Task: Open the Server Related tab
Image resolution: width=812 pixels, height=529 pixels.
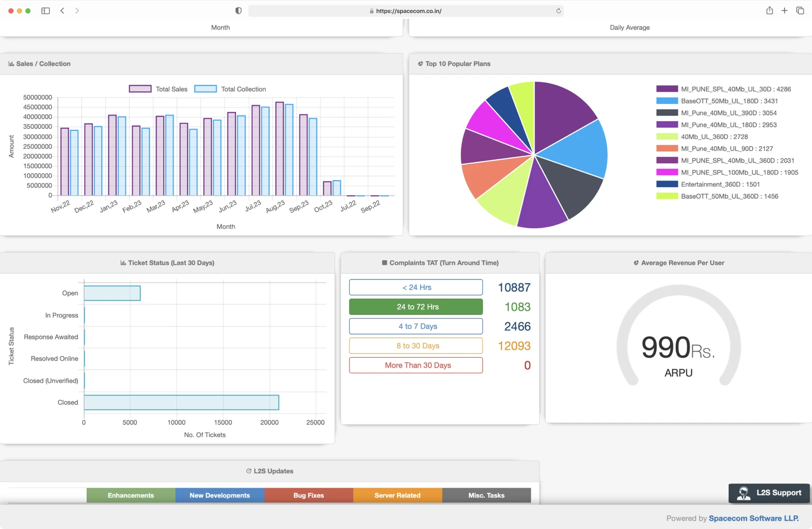Action: 397,496
